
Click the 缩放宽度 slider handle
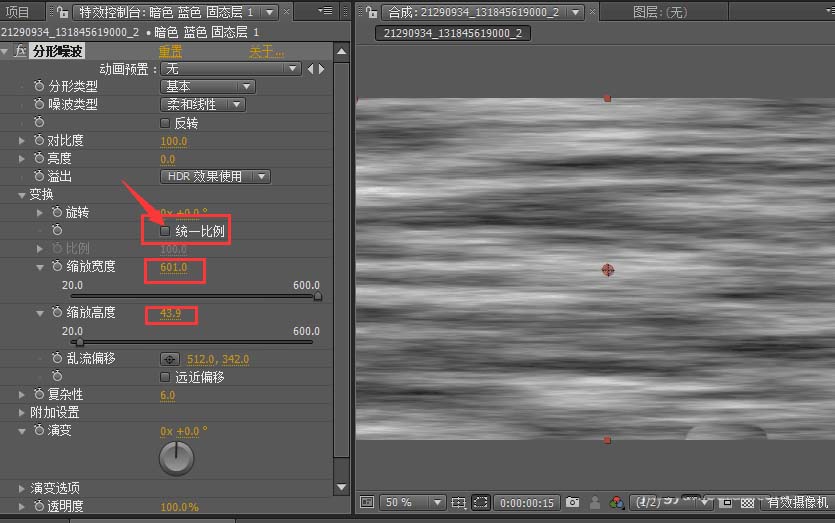318,296
